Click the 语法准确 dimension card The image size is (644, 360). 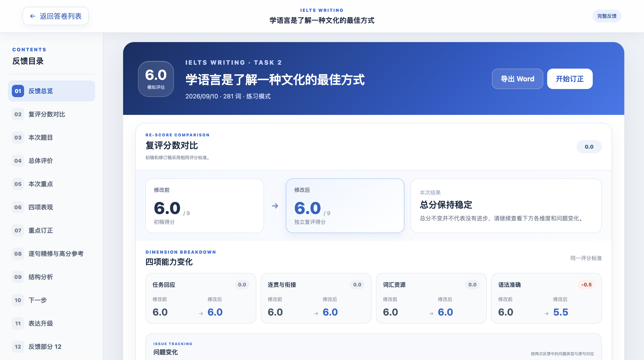click(x=547, y=298)
